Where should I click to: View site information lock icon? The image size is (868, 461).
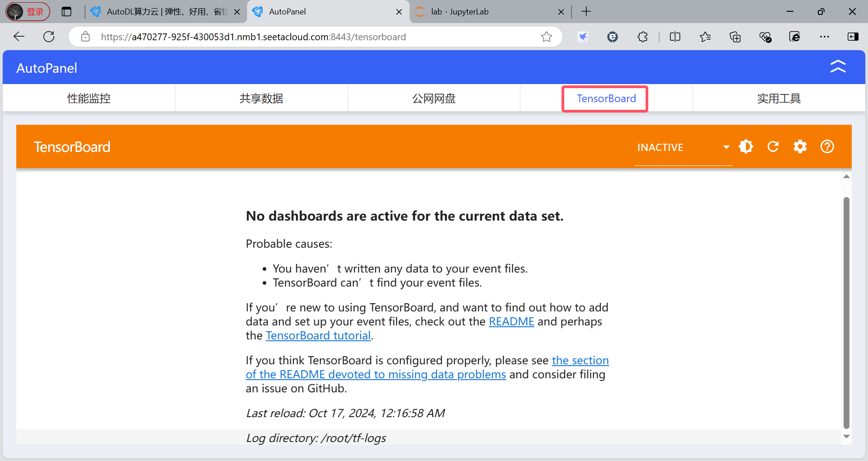[85, 37]
